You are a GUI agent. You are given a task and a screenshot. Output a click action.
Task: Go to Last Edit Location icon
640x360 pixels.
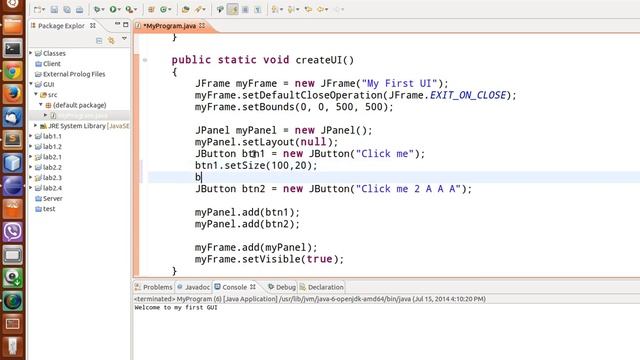[x=308, y=9]
